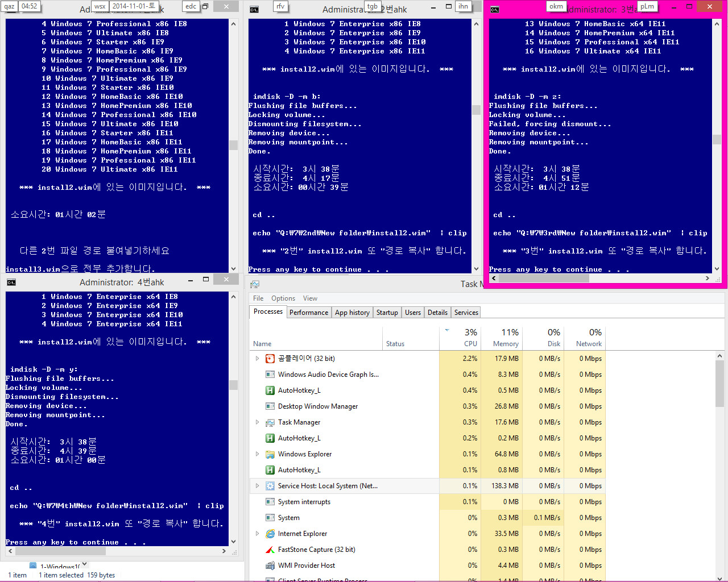Click the Internet Explorer process icon
This screenshot has width=728, height=582.
[271, 534]
